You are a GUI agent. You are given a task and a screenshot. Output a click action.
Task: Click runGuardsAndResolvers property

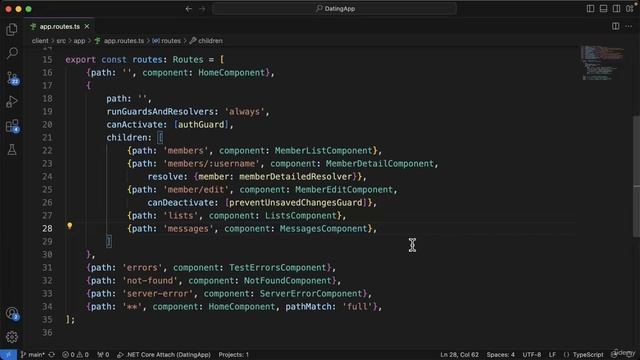(160, 111)
